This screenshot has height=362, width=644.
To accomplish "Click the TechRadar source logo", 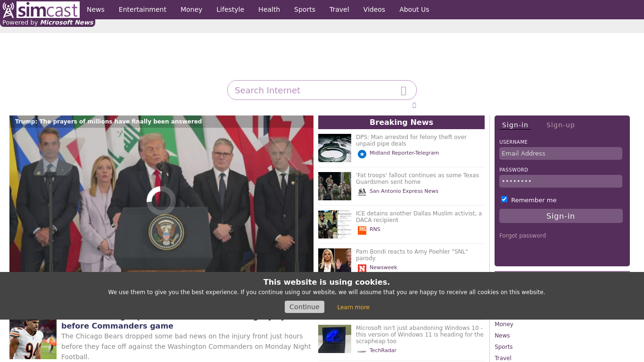I will click(362, 351).
